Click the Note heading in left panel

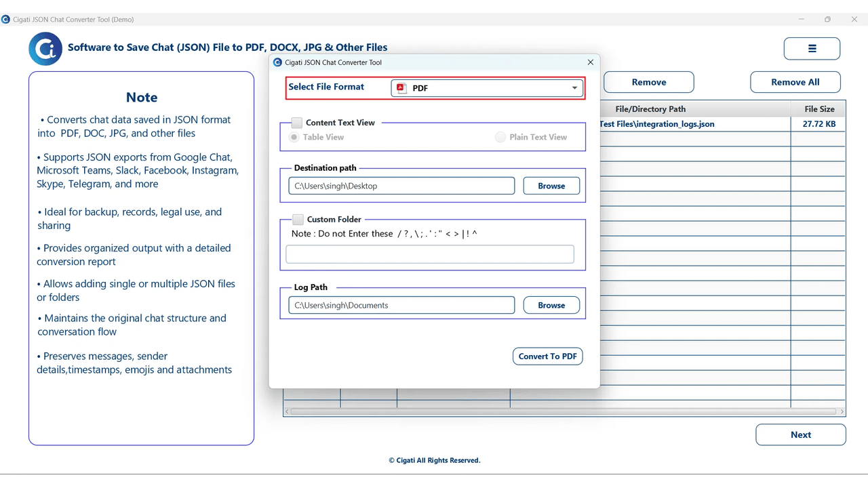pos(142,98)
